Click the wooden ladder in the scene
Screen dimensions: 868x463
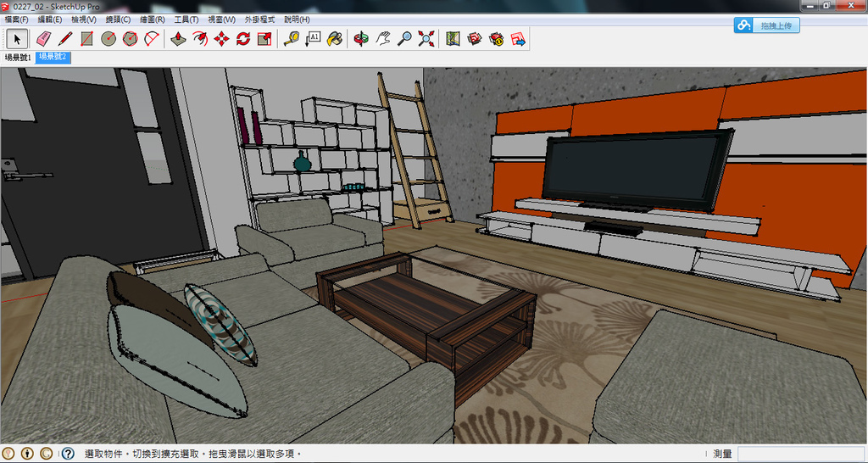(x=414, y=149)
